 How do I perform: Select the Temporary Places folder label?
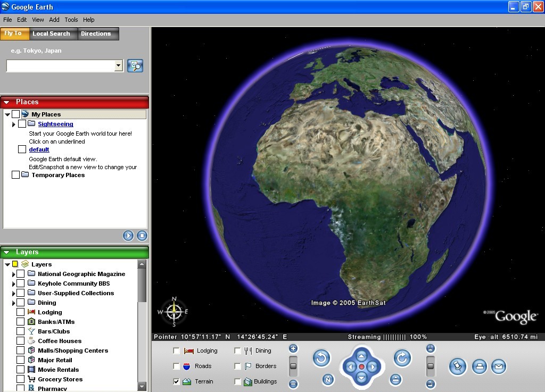(x=58, y=175)
